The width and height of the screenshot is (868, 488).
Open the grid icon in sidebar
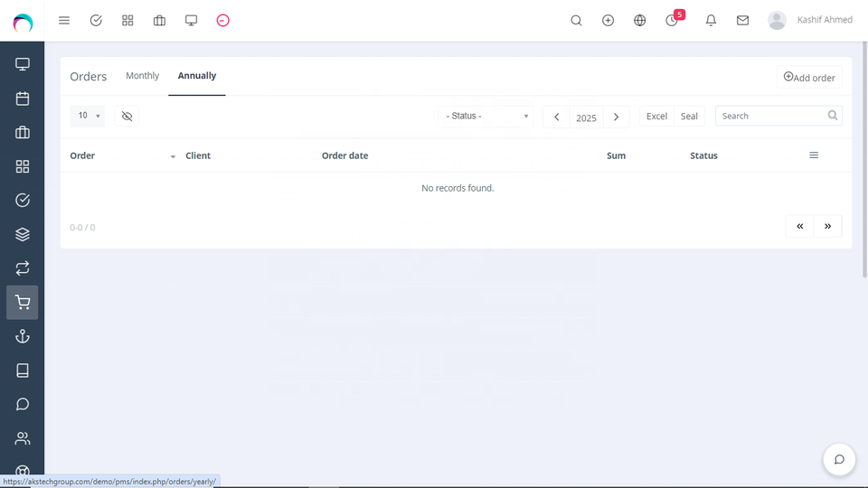point(23,166)
